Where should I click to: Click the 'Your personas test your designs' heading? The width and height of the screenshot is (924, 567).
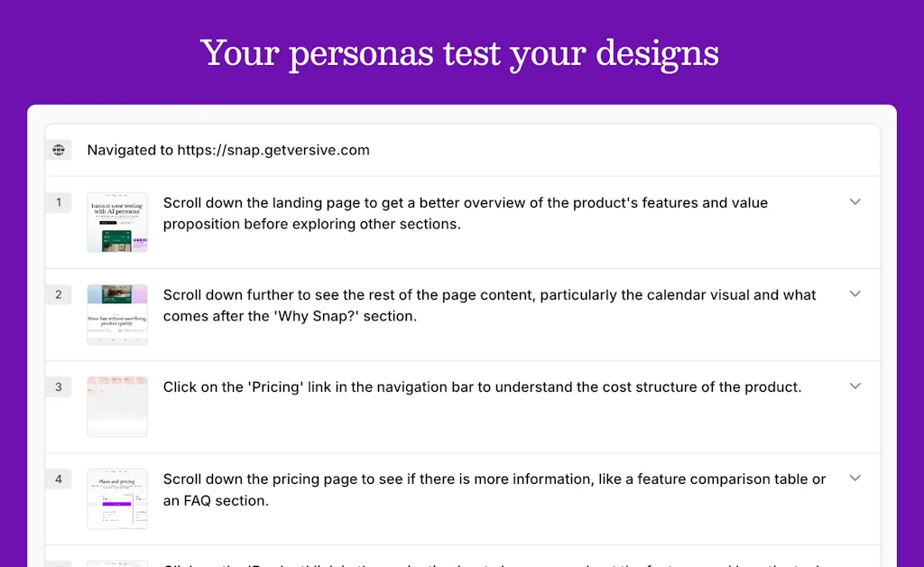461,53
